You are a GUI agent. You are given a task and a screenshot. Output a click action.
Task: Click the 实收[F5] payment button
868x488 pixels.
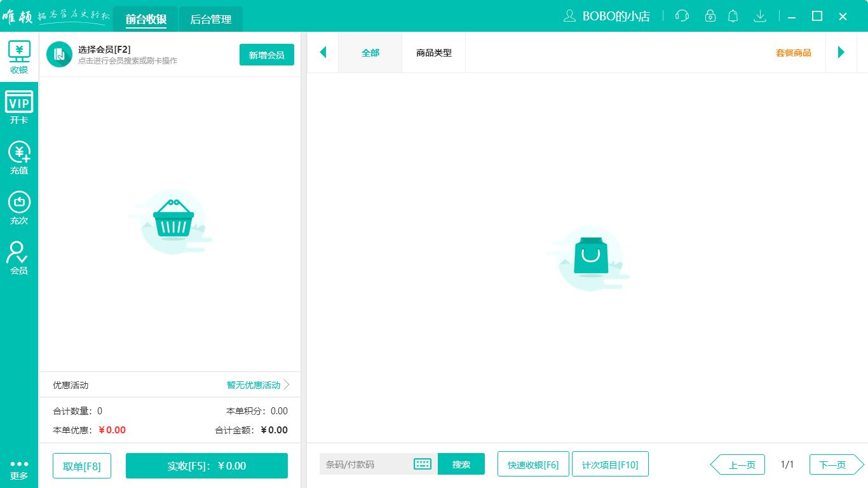click(x=207, y=466)
